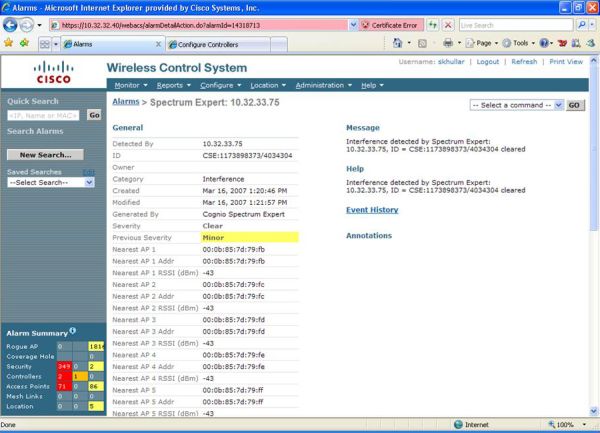Click the address bar URL field
The image size is (600, 433).
coord(199,25)
